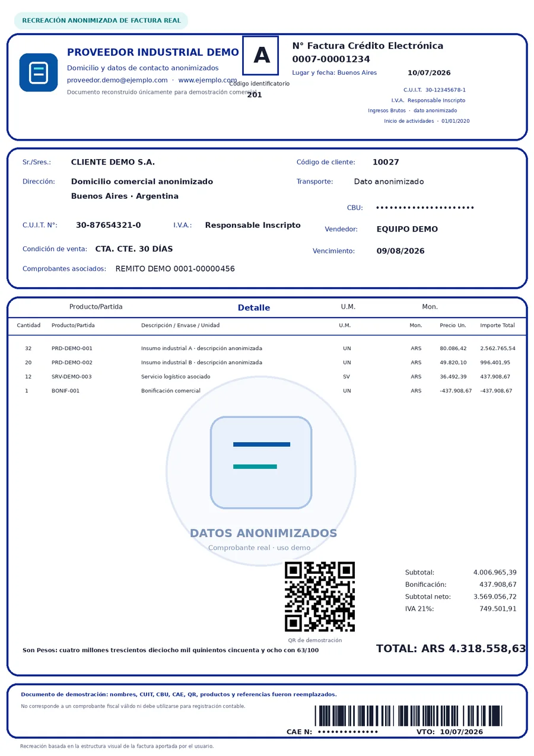
Task: Select invoice number 0007-00001234
Action: pyautogui.click(x=331, y=59)
